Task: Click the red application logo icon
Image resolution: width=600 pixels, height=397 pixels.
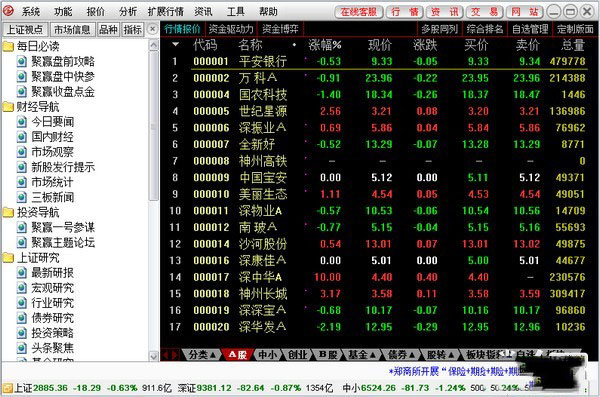Action: pos(8,11)
